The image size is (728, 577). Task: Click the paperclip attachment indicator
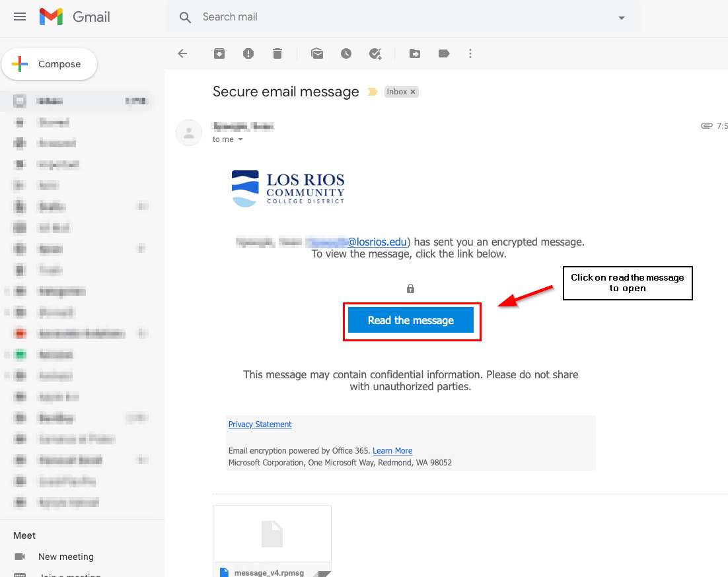pyautogui.click(x=707, y=125)
